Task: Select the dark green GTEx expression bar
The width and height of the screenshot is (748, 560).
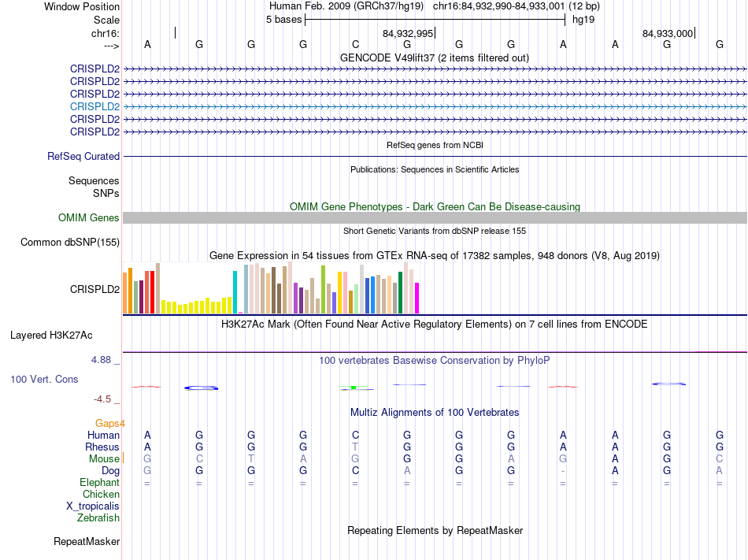Action: tap(400, 292)
